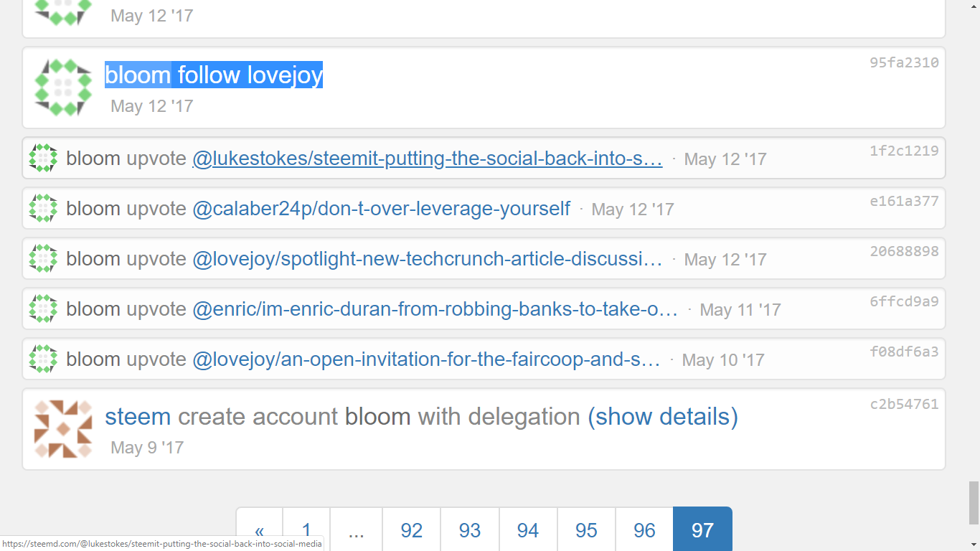
Task: Open @lovejoy spotlight-new-techcrunch-article link
Action: [x=427, y=259]
